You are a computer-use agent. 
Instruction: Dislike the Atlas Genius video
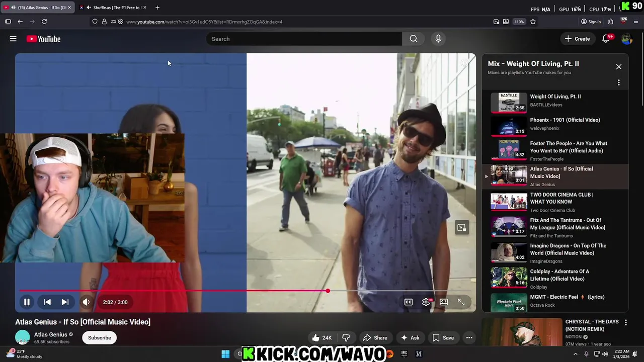point(346,338)
